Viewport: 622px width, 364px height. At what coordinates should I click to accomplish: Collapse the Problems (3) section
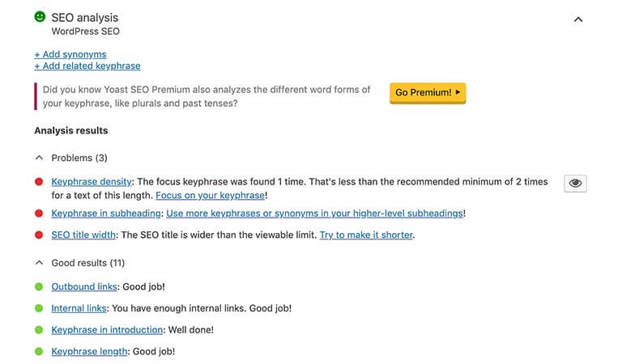click(x=39, y=158)
